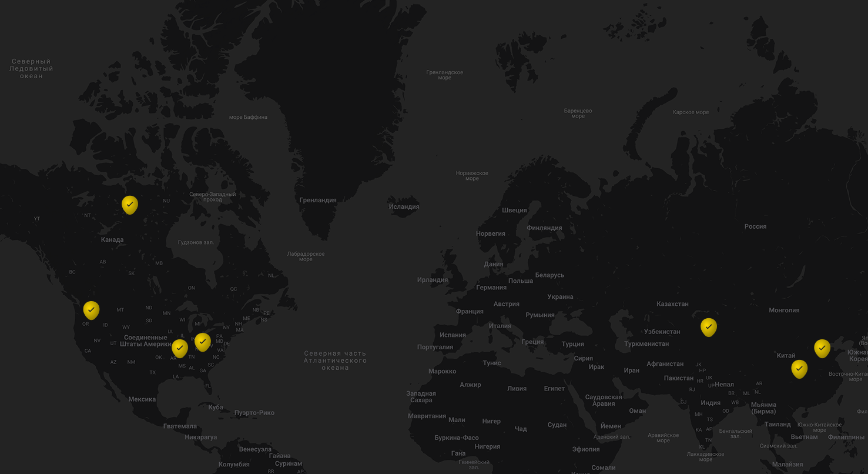This screenshot has height=474, width=868.
Task: Click the Канада country label
Action: click(112, 239)
